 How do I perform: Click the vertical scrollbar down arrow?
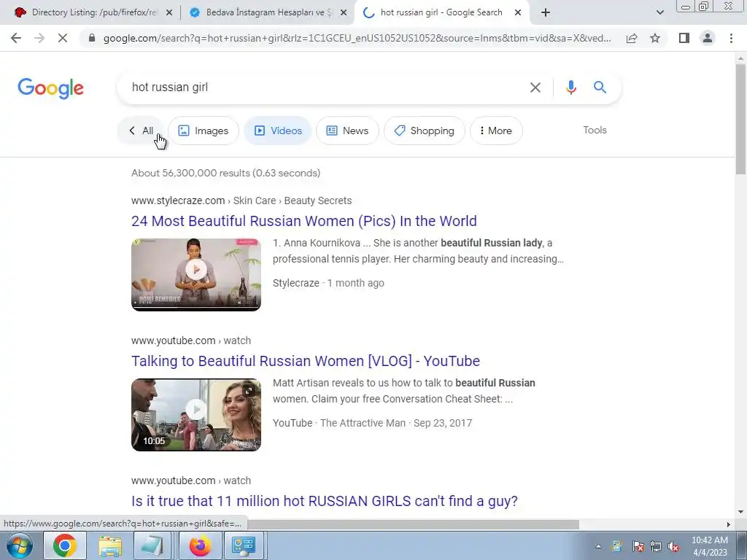pos(740,513)
